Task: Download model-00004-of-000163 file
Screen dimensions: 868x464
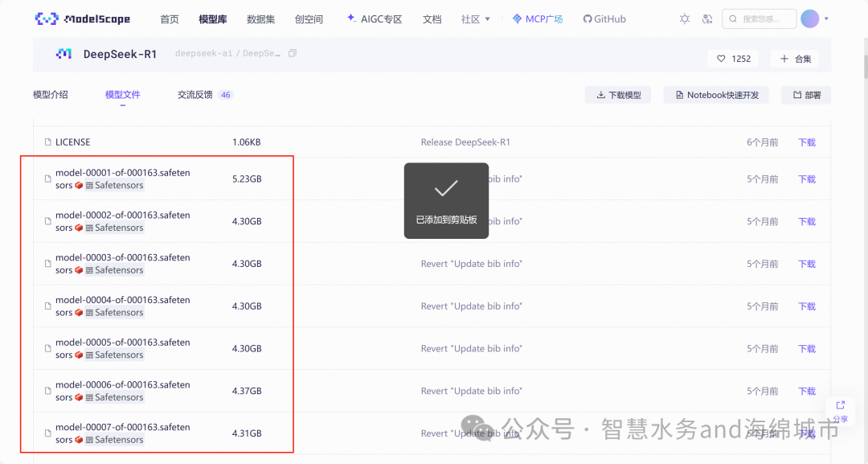Action: coord(807,306)
